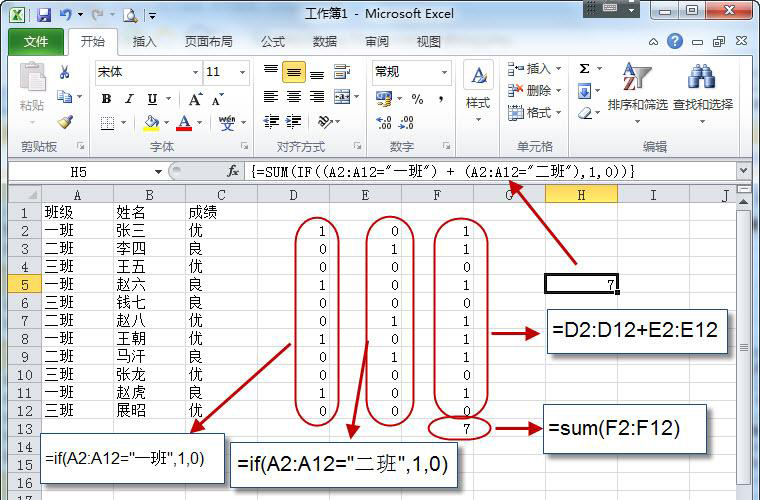Image resolution: width=760 pixels, height=500 pixels.
Task: Click the 格式 cells button
Action: click(534, 113)
